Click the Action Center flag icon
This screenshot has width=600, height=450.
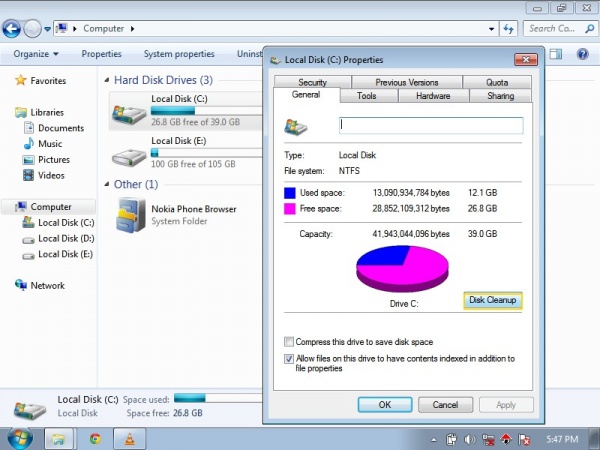pos(523,440)
